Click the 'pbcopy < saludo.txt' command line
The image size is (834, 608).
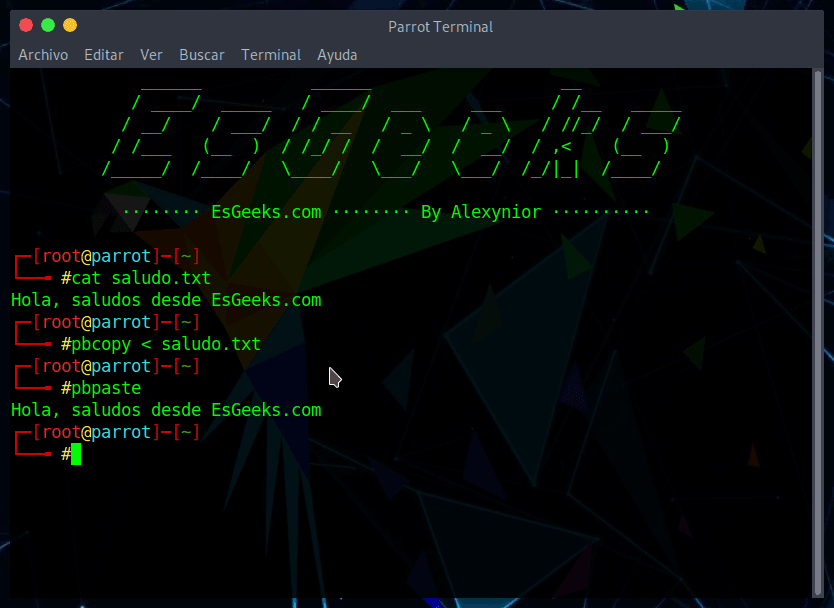click(166, 344)
